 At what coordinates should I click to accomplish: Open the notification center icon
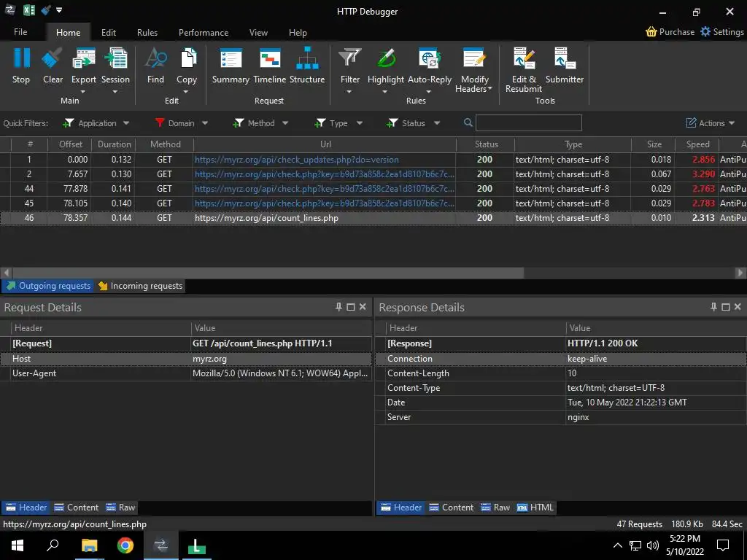click(x=723, y=545)
